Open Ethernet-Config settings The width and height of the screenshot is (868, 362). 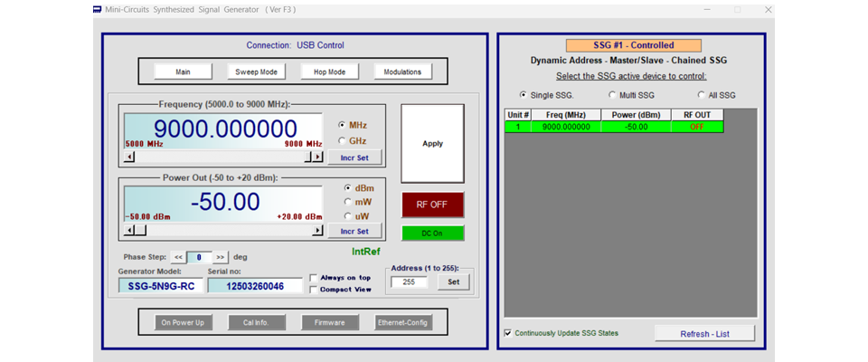point(402,322)
